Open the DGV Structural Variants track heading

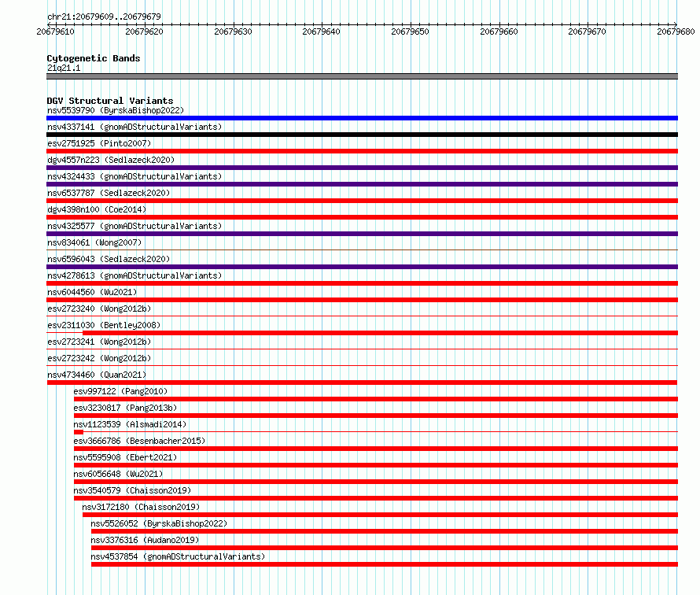(110, 101)
